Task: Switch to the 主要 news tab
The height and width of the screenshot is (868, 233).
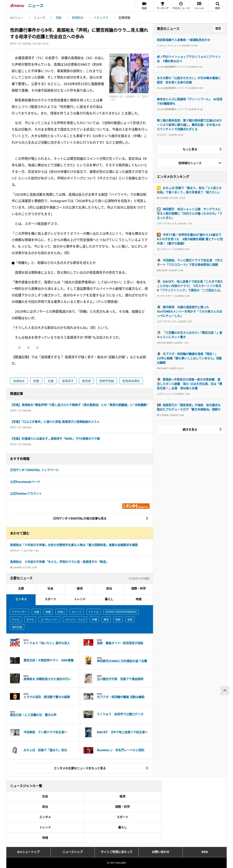Action: (21, 589)
